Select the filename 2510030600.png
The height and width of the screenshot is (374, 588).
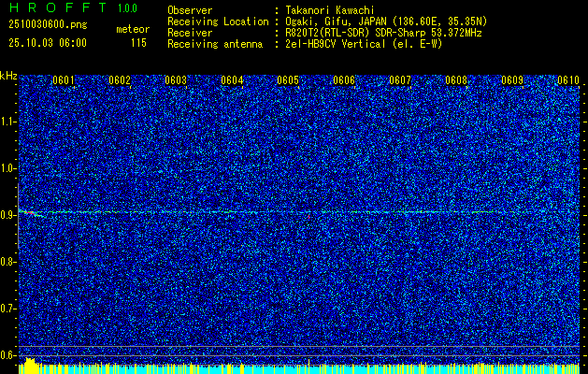(48, 24)
